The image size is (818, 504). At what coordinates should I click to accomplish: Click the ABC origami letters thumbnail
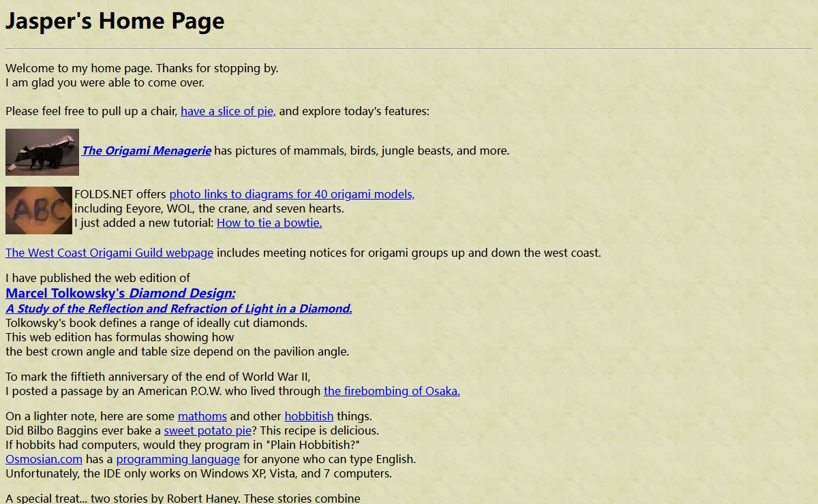coord(39,210)
